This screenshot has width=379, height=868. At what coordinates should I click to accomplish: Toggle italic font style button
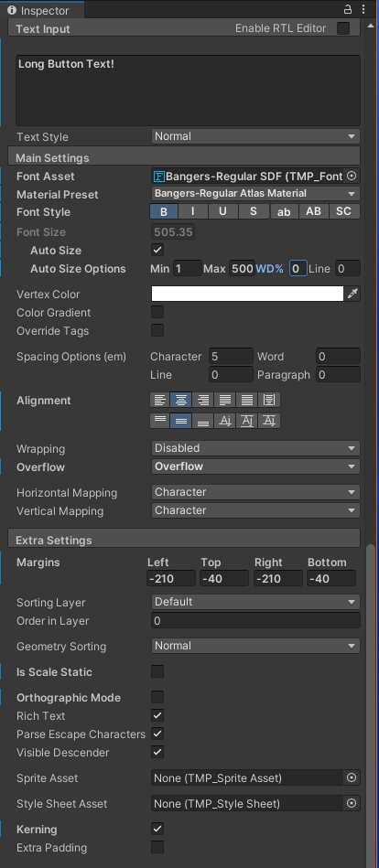point(193,211)
